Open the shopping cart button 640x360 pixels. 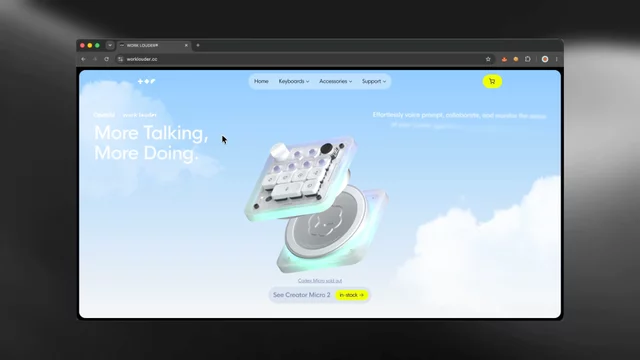[x=492, y=81]
